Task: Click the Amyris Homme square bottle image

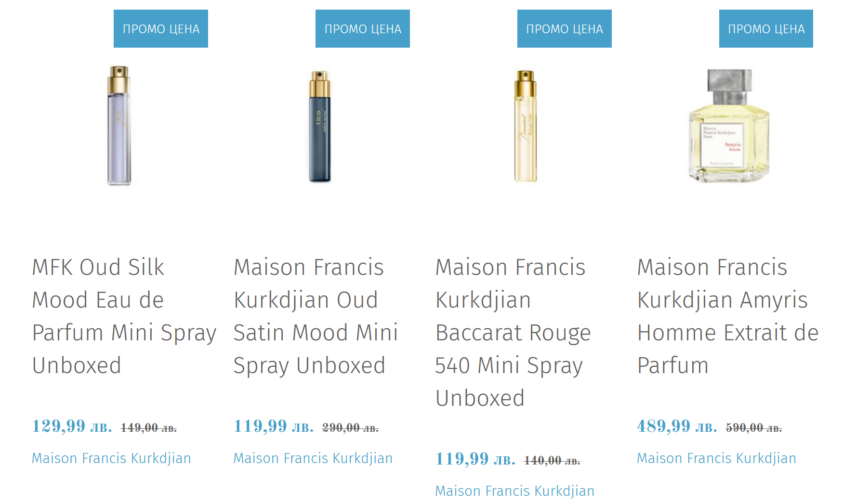Action: coord(729,126)
